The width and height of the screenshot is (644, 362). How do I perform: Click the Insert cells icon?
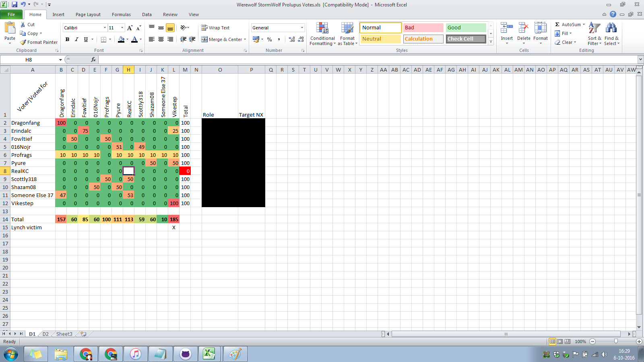[x=507, y=28]
